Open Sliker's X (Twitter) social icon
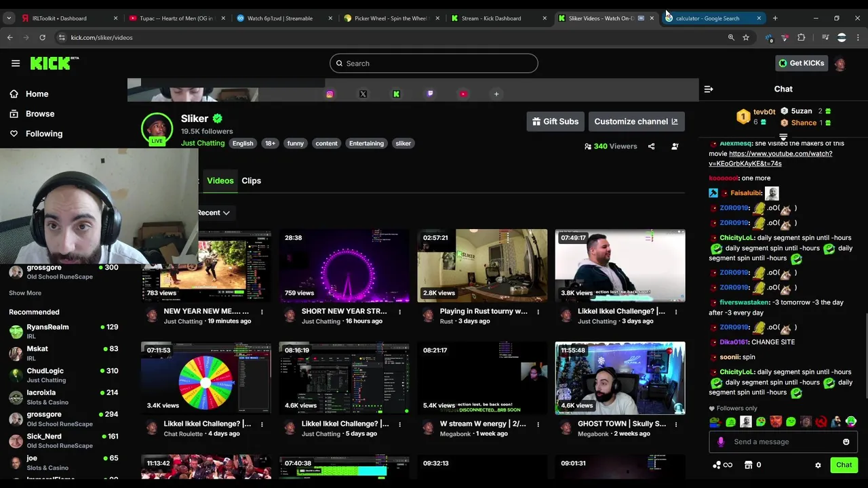Screen dimensions: 868x488 (363, 94)
